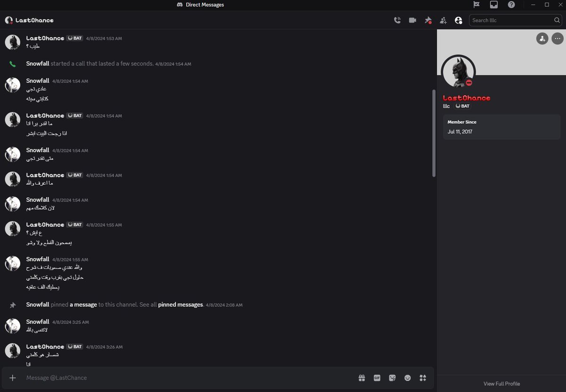Click LastChance name in the chat header
566x392 pixels.
(34, 20)
